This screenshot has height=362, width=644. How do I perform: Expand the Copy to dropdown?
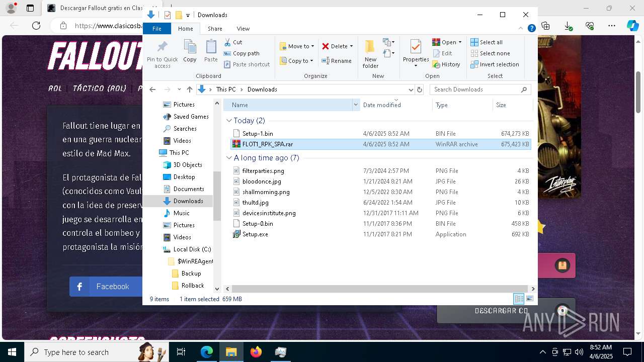pyautogui.click(x=311, y=61)
